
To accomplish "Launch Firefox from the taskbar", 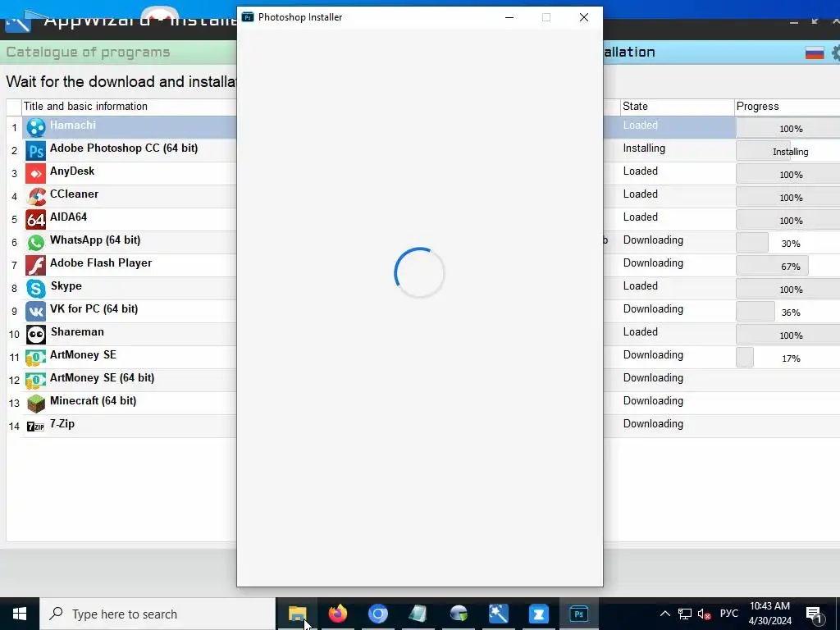I will [x=337, y=614].
